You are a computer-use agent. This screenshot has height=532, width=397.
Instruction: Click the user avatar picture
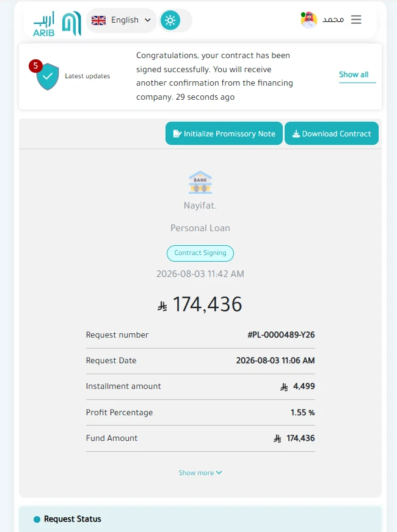tap(309, 20)
